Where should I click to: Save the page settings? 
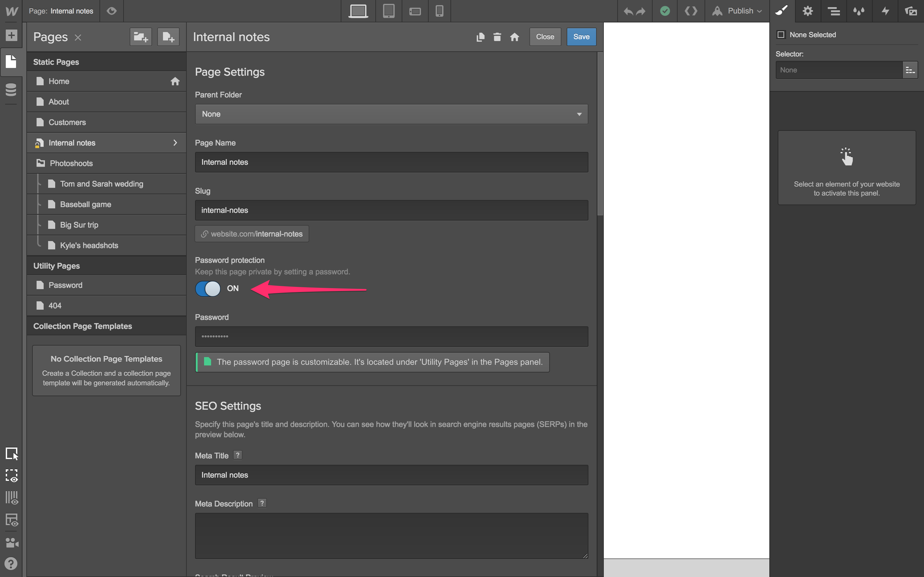coord(581,37)
